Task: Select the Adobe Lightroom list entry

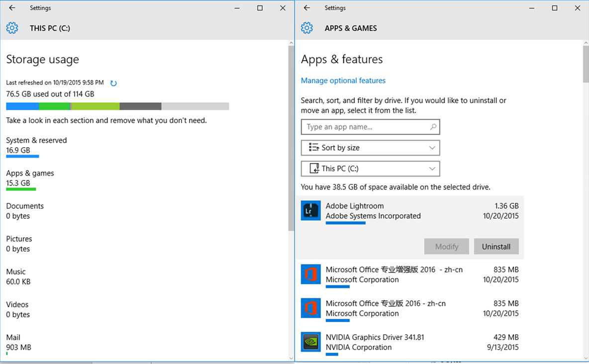Action: (409, 227)
